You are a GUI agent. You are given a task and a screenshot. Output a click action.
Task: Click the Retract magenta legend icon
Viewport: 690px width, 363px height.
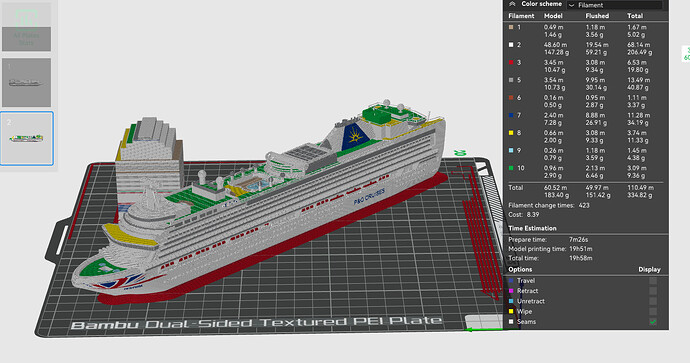pos(511,291)
